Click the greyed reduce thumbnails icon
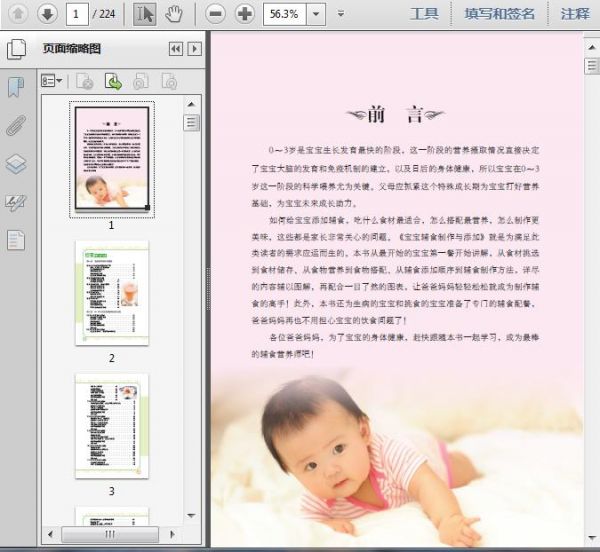This screenshot has height=552, width=600. click(141, 81)
